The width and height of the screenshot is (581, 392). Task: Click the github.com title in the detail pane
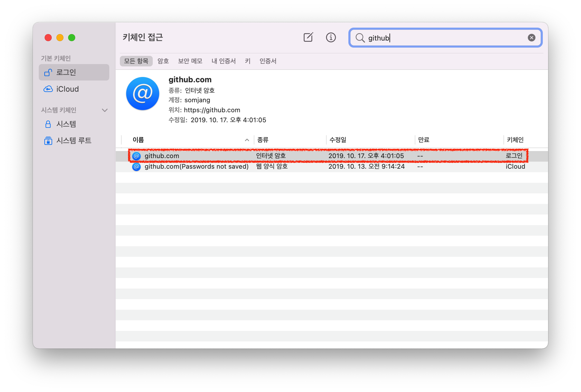pyautogui.click(x=190, y=80)
